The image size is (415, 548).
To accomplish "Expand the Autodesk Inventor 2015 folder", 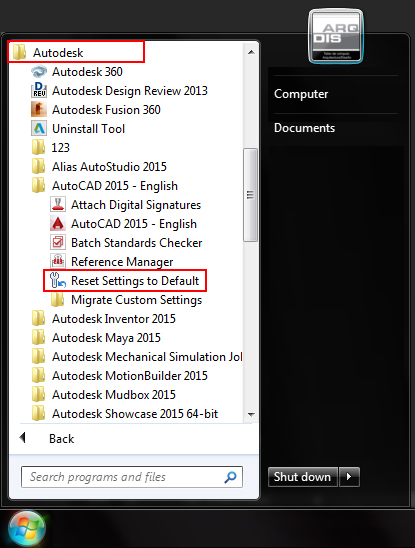I will tap(103, 319).
